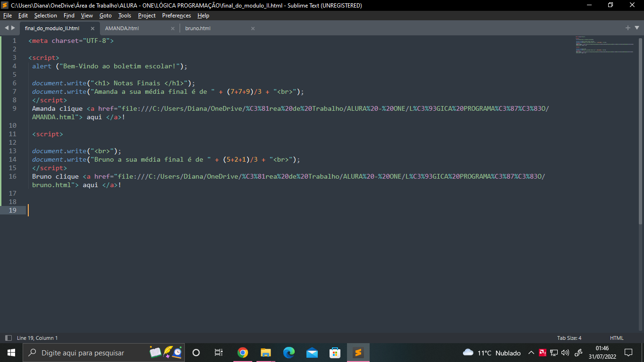Click the pen workspace tray icon

point(579,353)
